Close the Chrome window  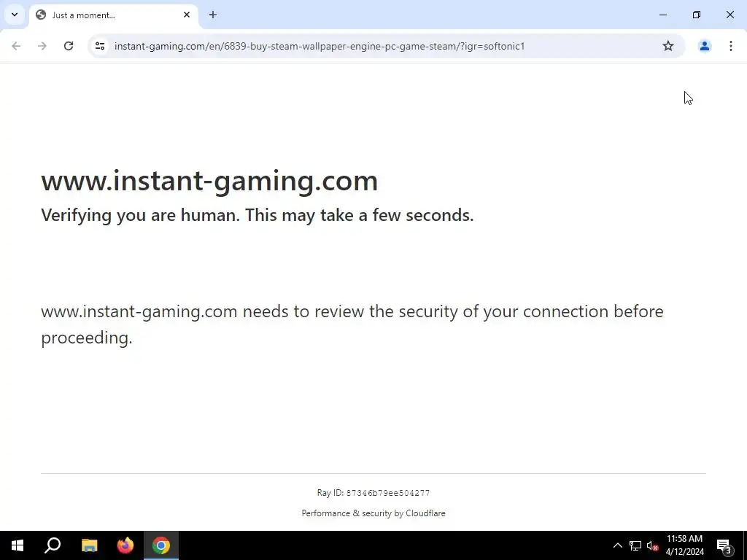pos(729,15)
